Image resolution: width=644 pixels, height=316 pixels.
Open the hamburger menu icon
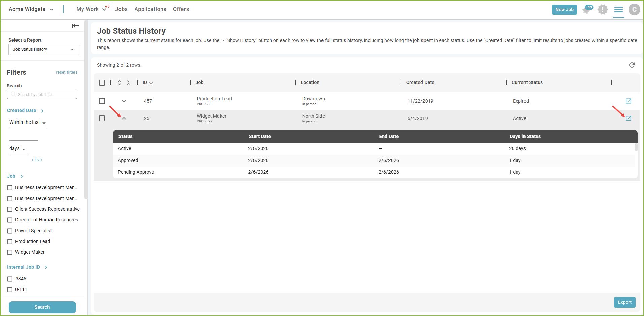pos(618,9)
